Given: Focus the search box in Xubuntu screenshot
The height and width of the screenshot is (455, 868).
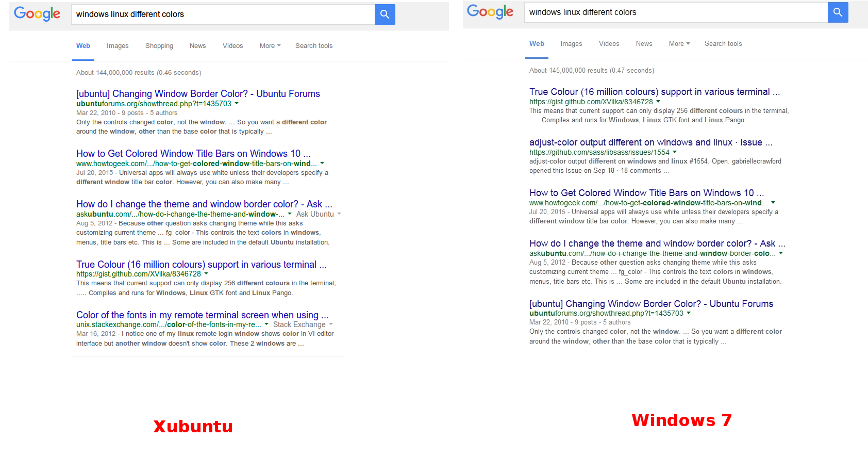Looking at the screenshot, I should [x=223, y=14].
